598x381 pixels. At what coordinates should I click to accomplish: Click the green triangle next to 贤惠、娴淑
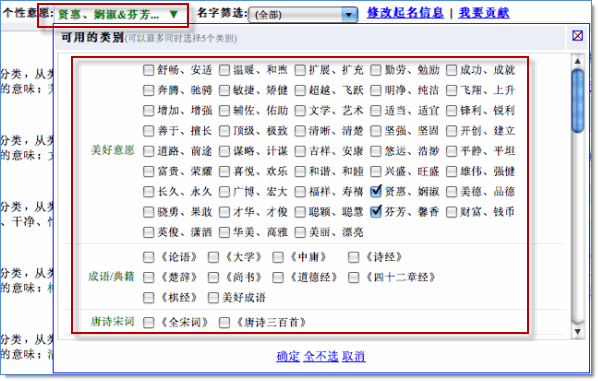pyautogui.click(x=174, y=14)
